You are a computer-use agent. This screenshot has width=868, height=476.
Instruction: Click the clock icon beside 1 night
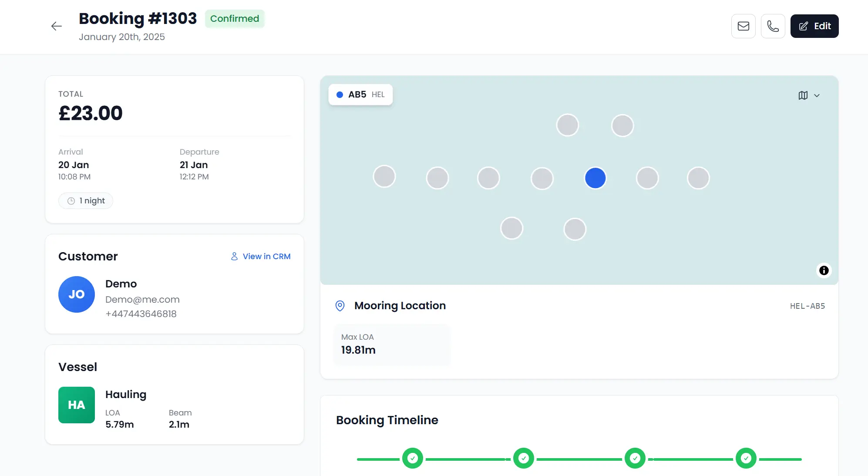pyautogui.click(x=71, y=201)
